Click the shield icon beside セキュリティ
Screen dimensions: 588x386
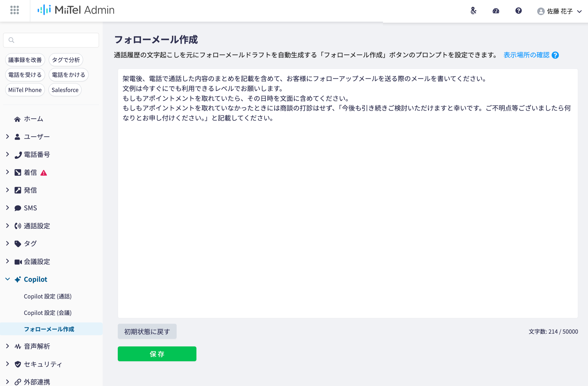(18, 364)
